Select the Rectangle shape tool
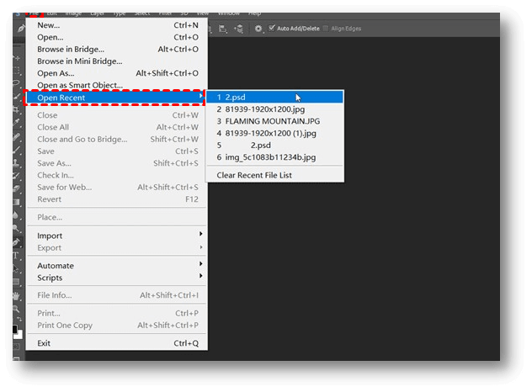The image size is (532, 392). [17, 282]
